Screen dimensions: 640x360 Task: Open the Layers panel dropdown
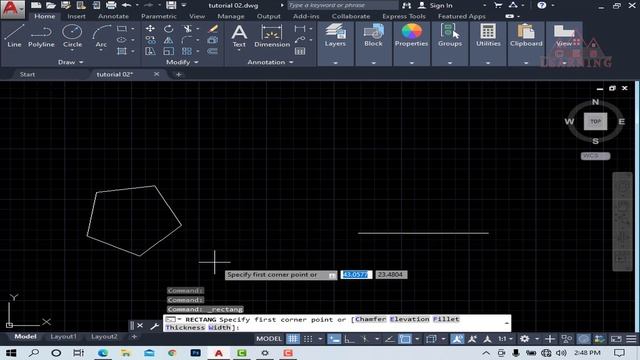336,63
